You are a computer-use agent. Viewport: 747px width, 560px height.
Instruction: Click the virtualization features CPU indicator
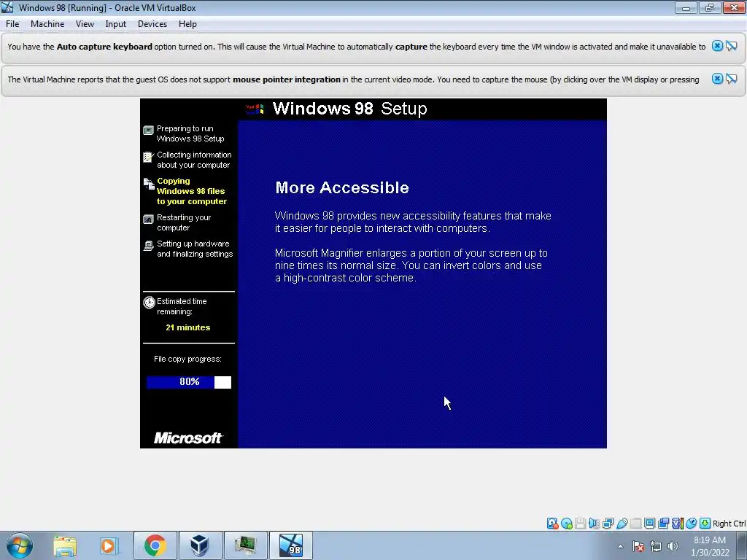677,524
